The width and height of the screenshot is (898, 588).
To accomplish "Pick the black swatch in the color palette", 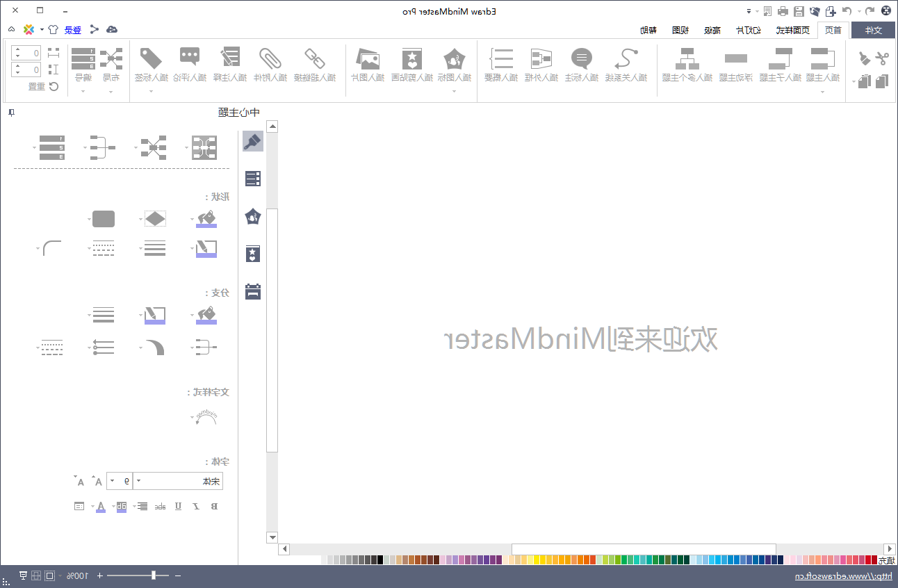I will [x=380, y=560].
